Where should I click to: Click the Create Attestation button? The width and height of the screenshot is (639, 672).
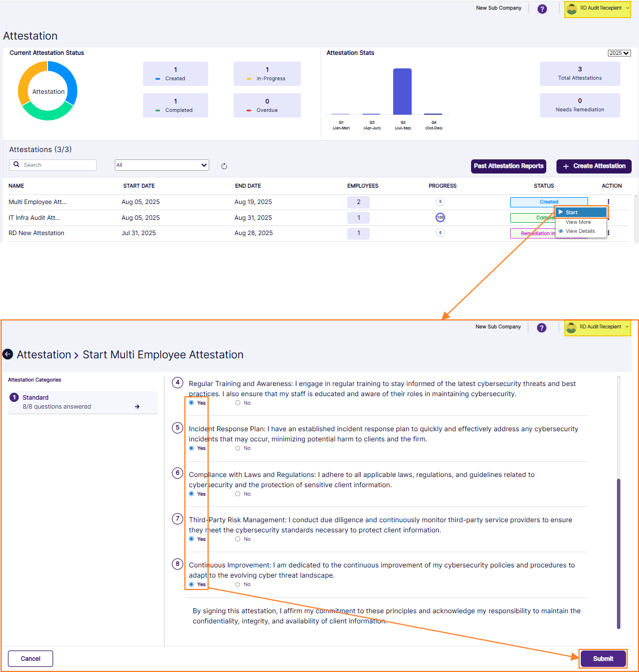[594, 166]
